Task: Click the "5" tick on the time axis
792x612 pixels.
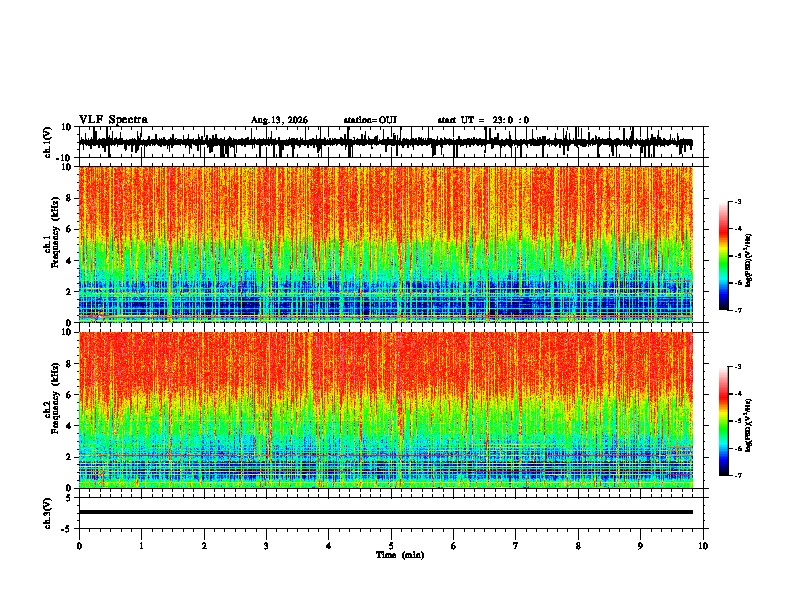Action: 391,546
